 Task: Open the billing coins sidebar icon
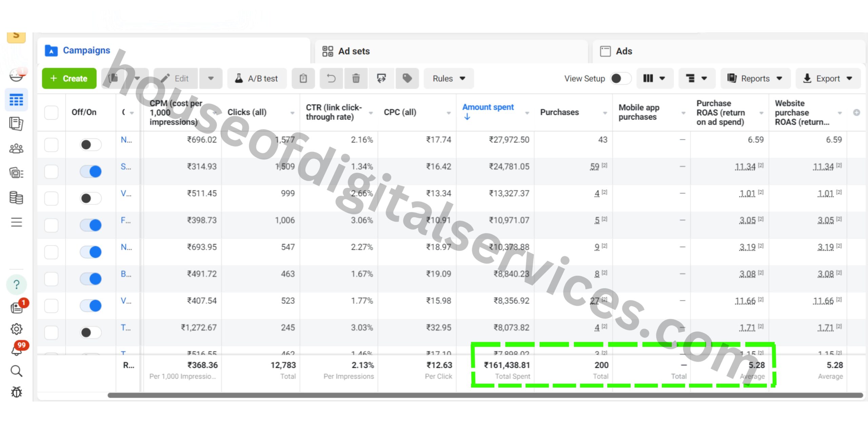point(16,198)
